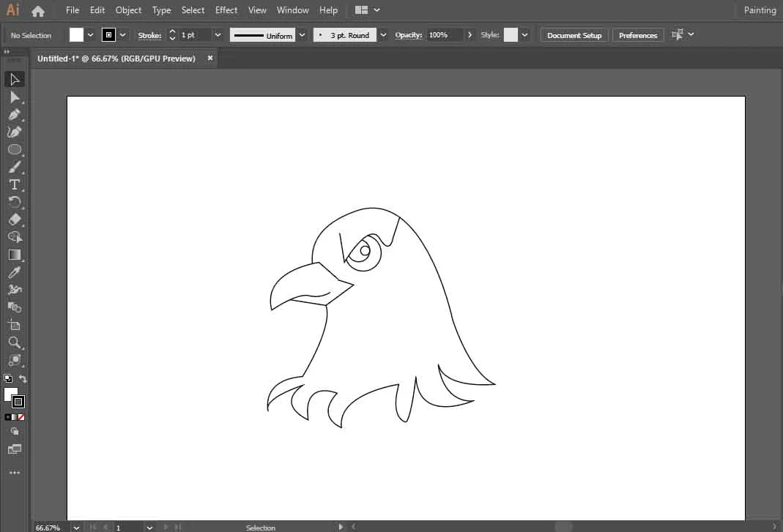The width and height of the screenshot is (783, 532).
Task: Click stroke color swatch in control bar
Action: point(108,35)
